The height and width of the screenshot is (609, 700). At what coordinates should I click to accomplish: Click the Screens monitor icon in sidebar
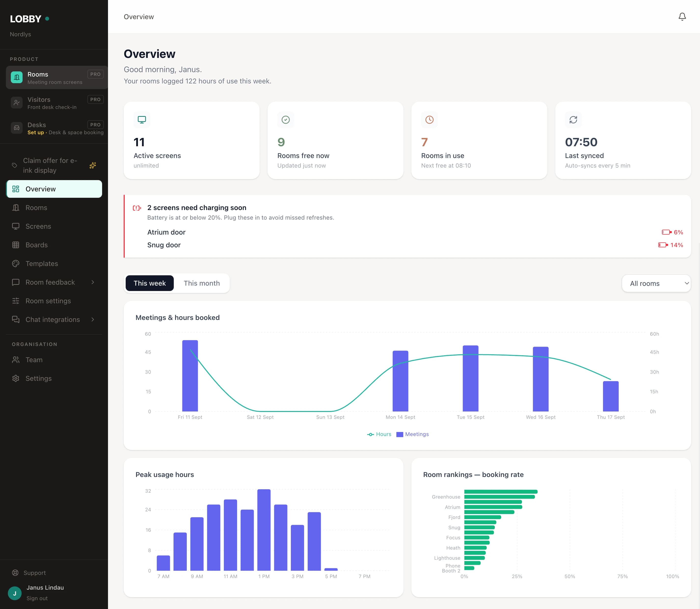(16, 226)
